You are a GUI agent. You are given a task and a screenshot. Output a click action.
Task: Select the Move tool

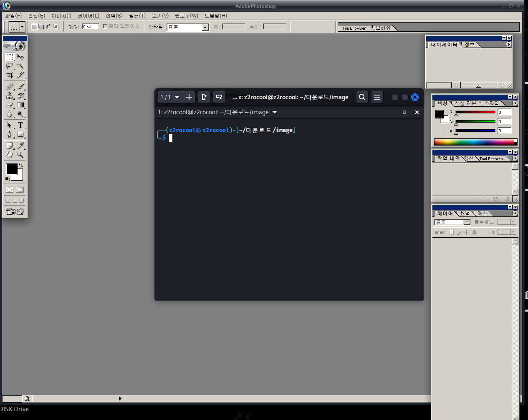coord(20,57)
